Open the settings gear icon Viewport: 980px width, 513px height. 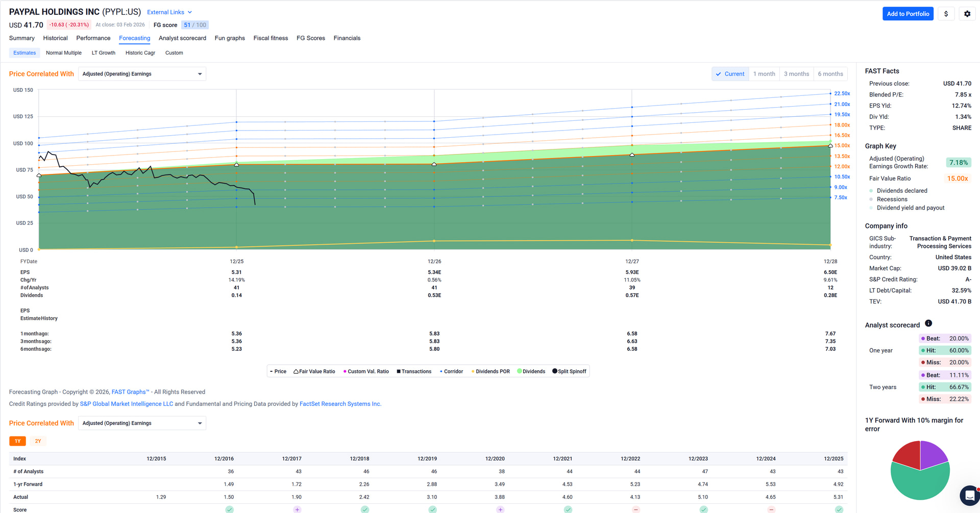967,14
